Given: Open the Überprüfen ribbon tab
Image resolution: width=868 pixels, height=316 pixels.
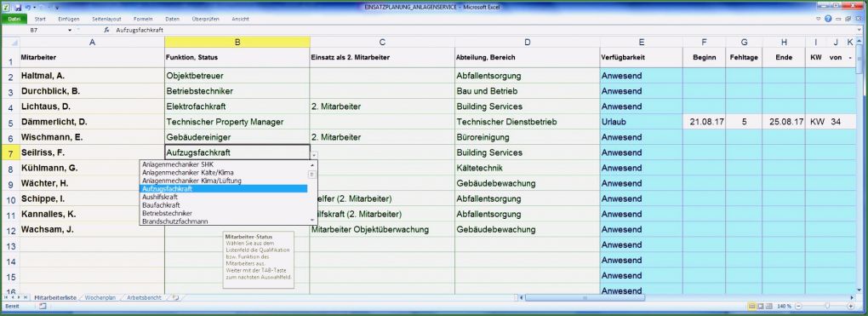Looking at the screenshot, I should click(205, 19).
